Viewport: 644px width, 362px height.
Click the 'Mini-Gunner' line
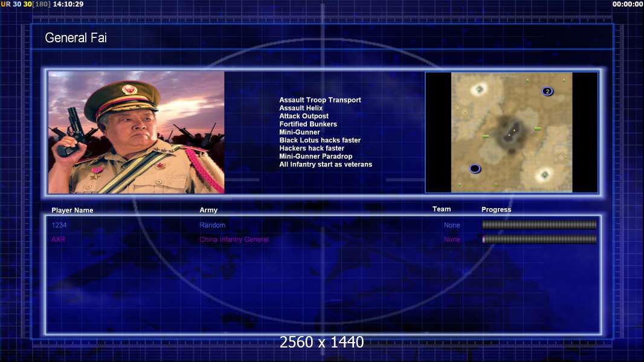point(300,132)
